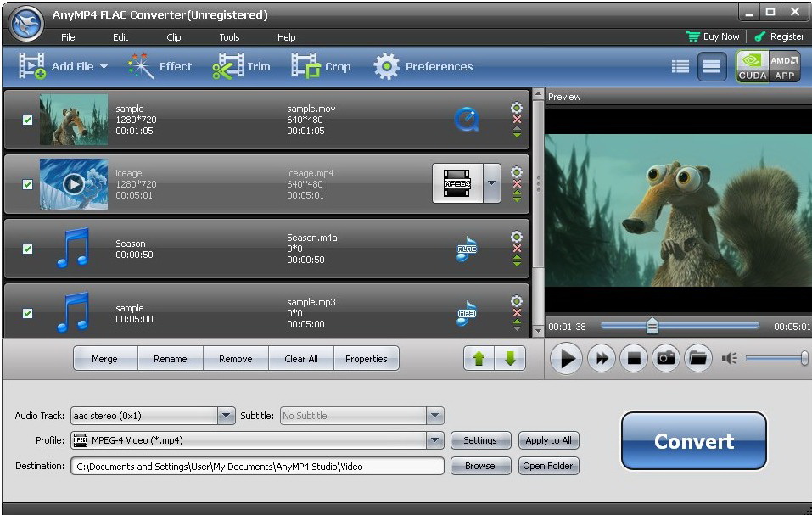Screen dimensions: 812x515
Task: Switch to list view mode icon
Action: coord(680,66)
